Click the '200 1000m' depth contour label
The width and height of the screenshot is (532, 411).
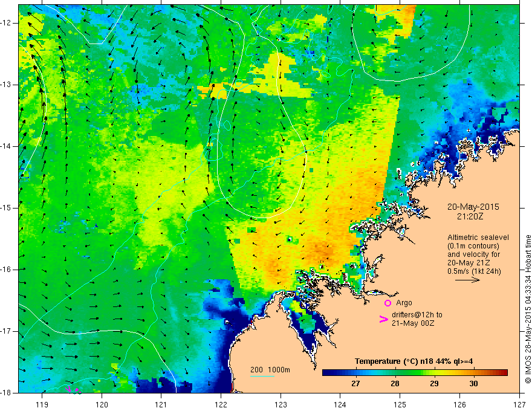(x=270, y=370)
